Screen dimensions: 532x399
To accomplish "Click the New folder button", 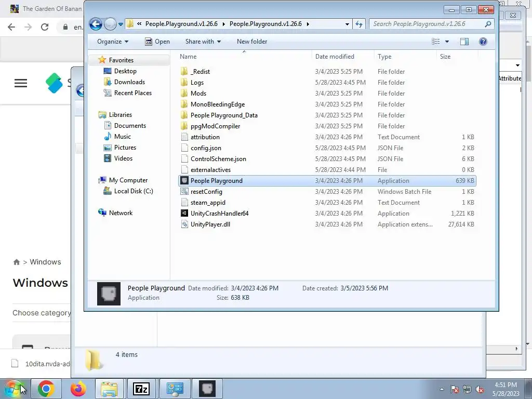I will pos(252,42).
